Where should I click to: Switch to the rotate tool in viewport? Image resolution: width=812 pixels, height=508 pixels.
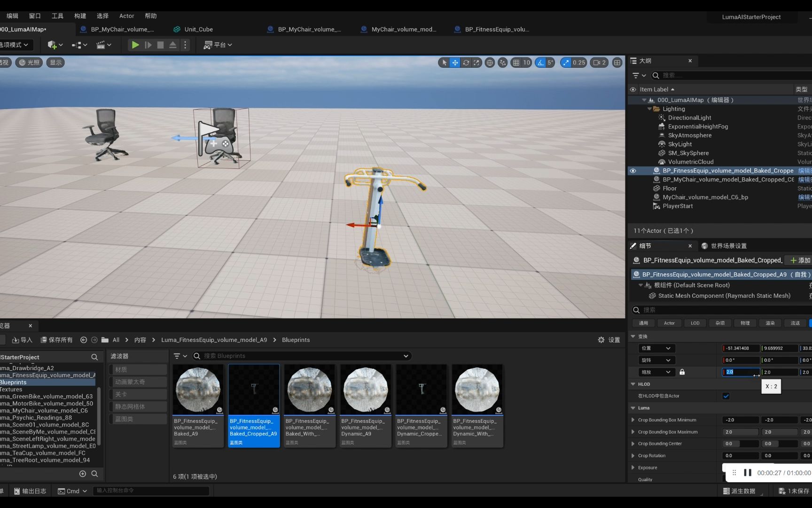click(x=466, y=62)
